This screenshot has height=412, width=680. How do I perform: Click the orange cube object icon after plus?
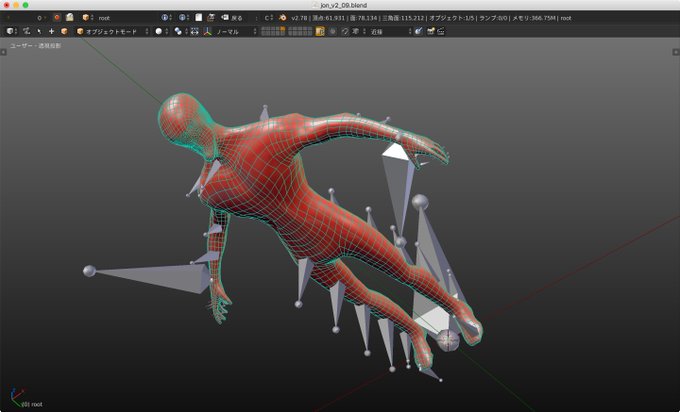pyautogui.click(x=64, y=31)
